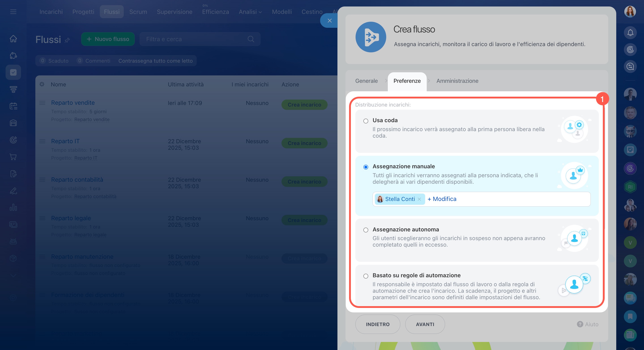
Task: Click the calendar icon in left sidebar
Action: (x=13, y=106)
